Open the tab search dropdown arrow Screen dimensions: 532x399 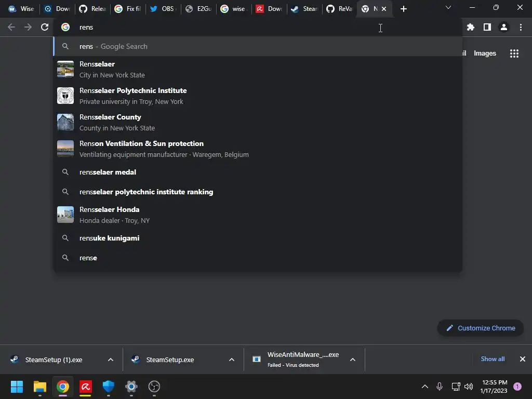point(448,7)
